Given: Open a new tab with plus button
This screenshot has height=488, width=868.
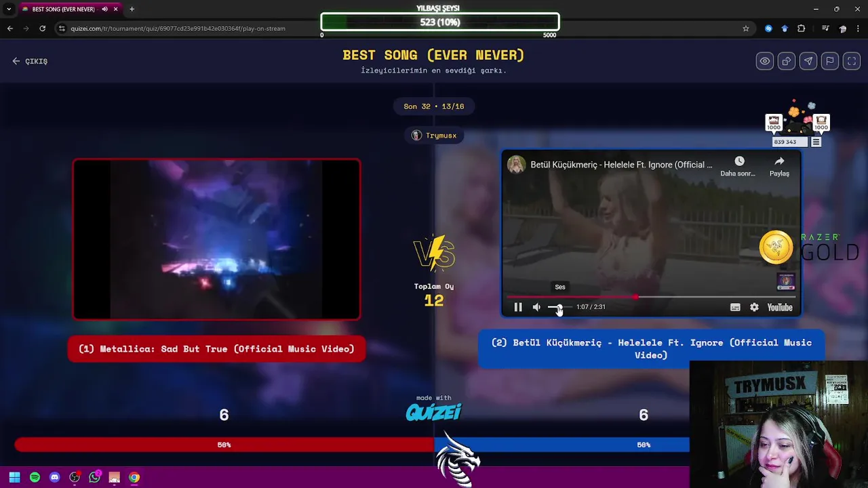Looking at the screenshot, I should point(132,9).
